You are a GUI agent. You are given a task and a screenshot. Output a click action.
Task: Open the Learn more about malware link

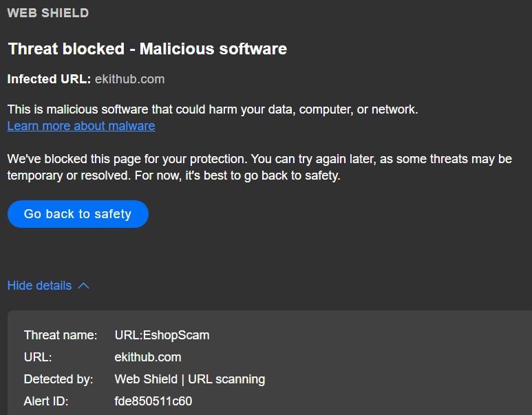[81, 126]
